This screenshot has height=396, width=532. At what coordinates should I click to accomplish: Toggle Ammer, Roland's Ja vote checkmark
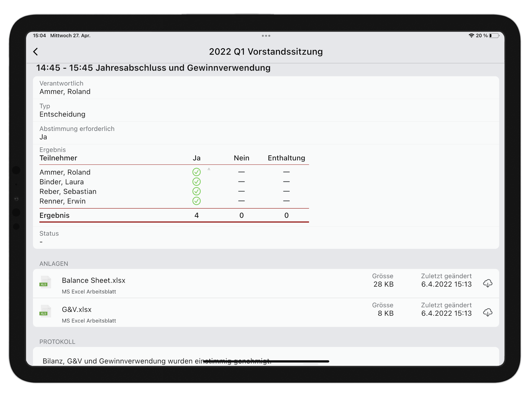[x=196, y=172]
